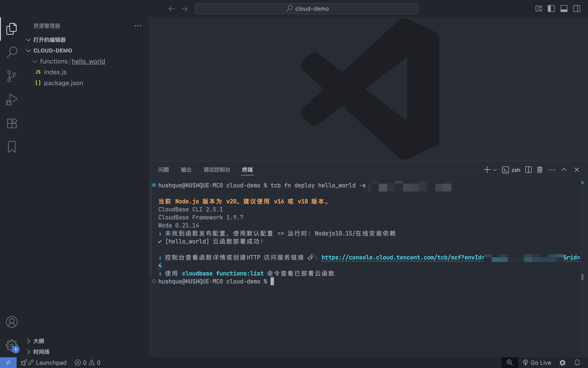This screenshot has height=368, width=588.
Task: Click the zoom magnifier status bar icon
Action: click(x=510, y=363)
